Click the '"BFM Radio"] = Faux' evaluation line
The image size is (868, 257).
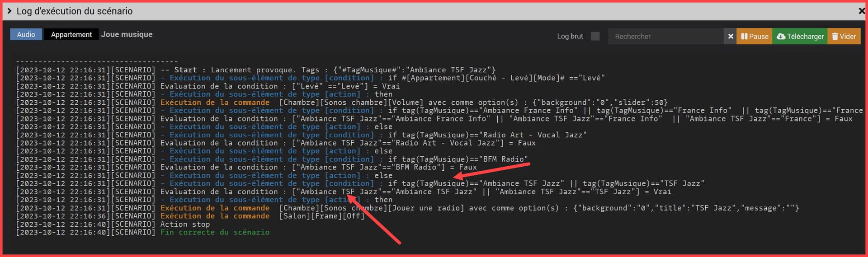click(x=246, y=167)
